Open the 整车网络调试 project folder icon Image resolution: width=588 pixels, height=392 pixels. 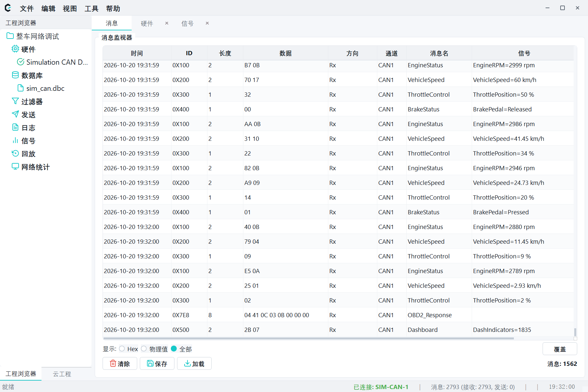point(10,36)
